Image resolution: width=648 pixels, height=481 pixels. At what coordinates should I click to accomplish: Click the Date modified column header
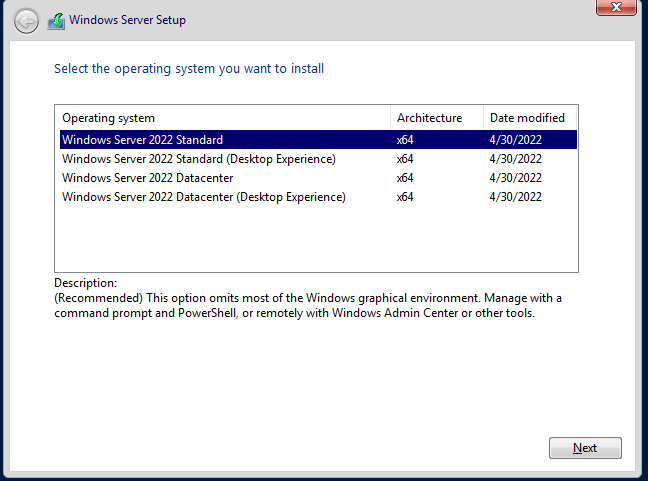coord(527,118)
